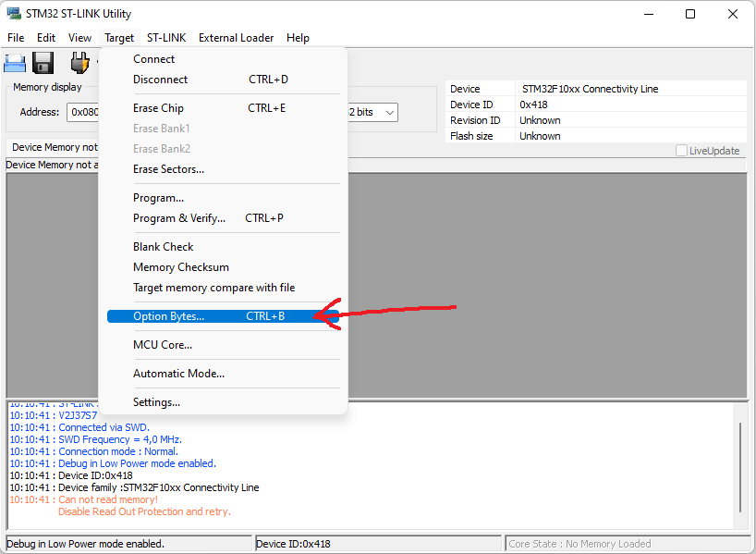Click the Flash size Unknown value
756x554 pixels.
(540, 136)
